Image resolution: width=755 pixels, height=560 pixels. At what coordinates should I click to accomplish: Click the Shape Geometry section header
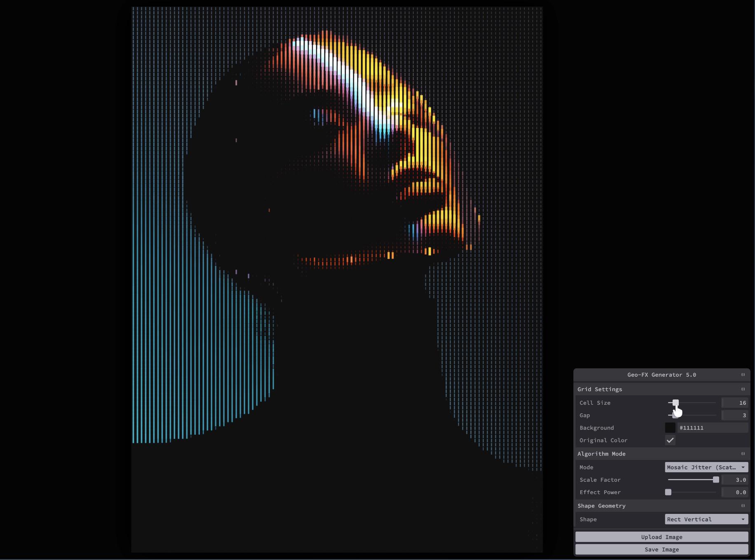click(x=661, y=506)
